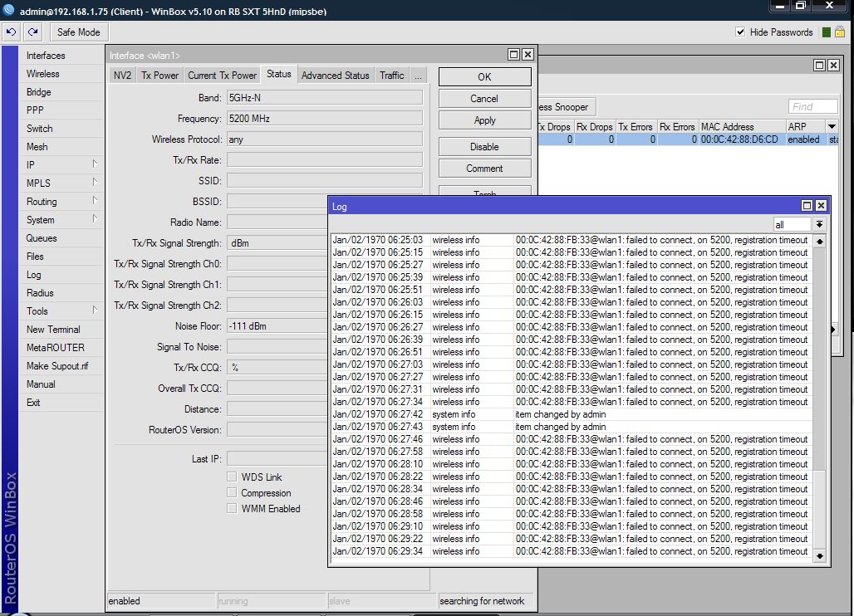Open Mesh from the sidebar
854x616 pixels.
click(61, 146)
